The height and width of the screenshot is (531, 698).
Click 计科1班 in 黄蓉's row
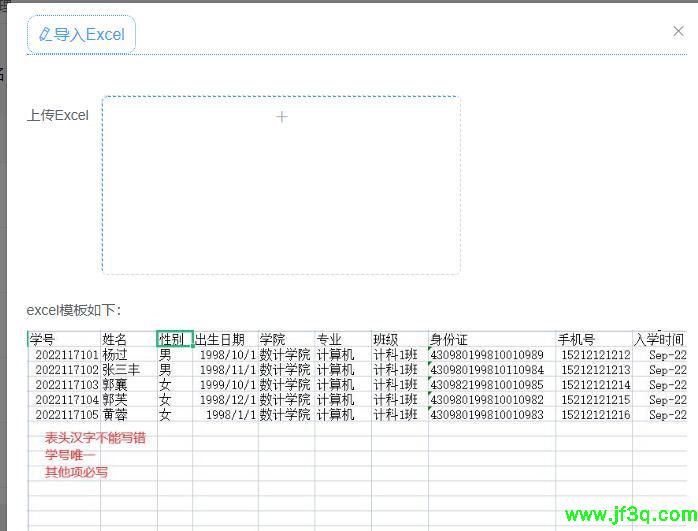pyautogui.click(x=395, y=415)
